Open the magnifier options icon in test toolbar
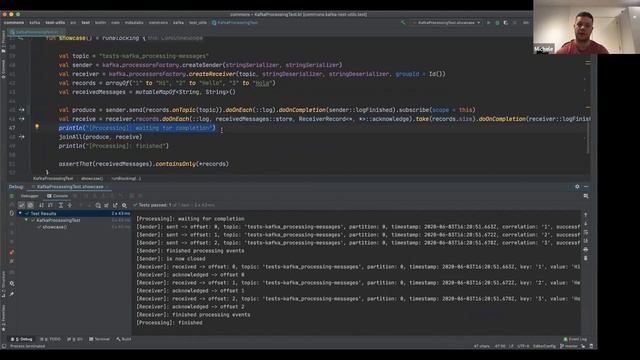 click(124, 205)
